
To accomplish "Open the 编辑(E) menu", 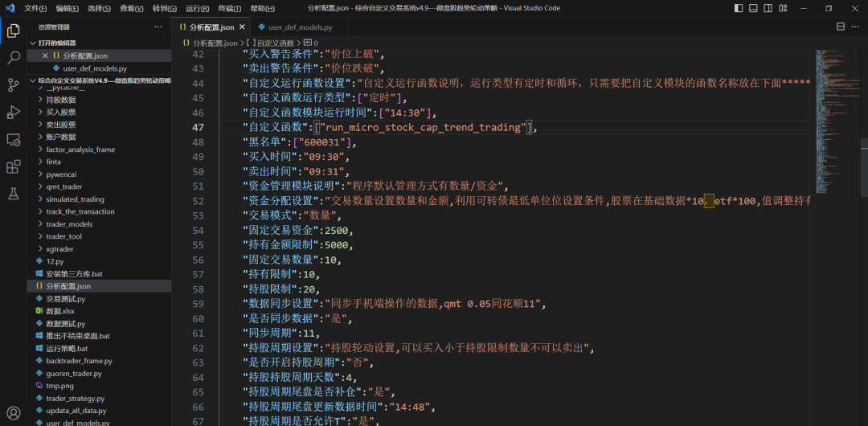I will 67,8.
